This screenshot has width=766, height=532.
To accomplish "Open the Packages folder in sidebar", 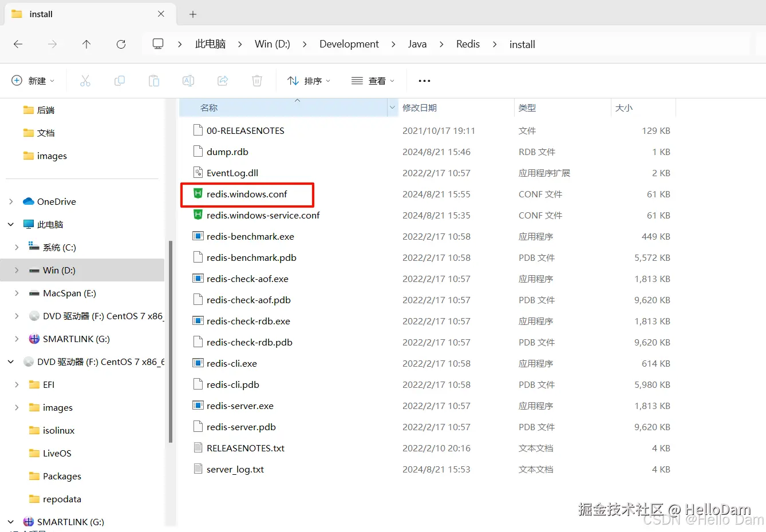I will [62, 476].
